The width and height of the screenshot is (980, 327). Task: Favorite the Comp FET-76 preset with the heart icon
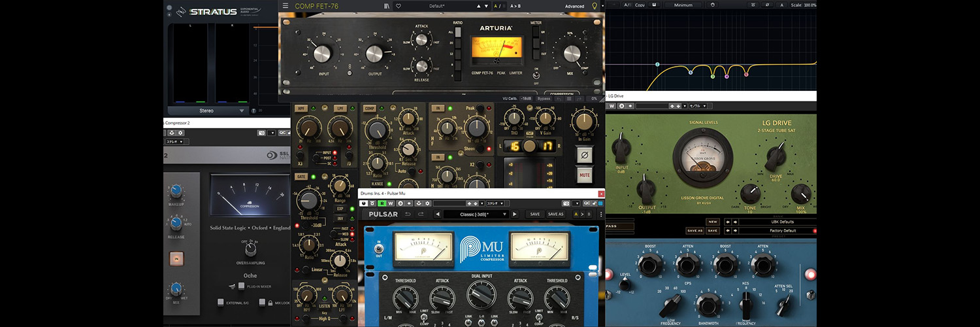click(x=398, y=6)
